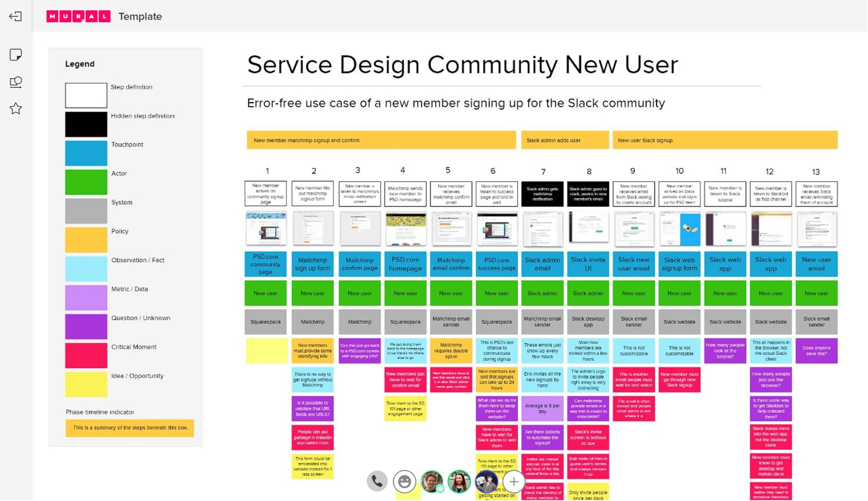Click the 'Error-free use case' subtitle text
868x501 pixels.
(456, 103)
